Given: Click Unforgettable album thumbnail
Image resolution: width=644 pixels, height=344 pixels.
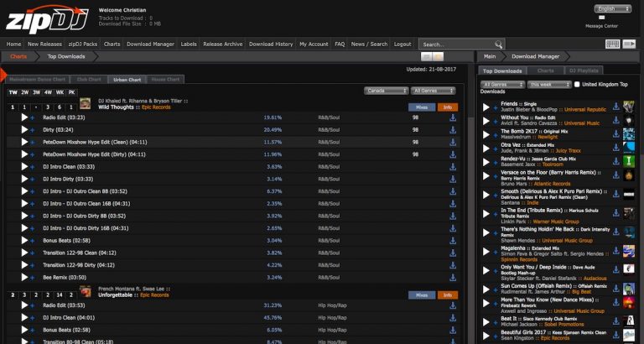Looking at the screenshot, I should click(85, 291).
